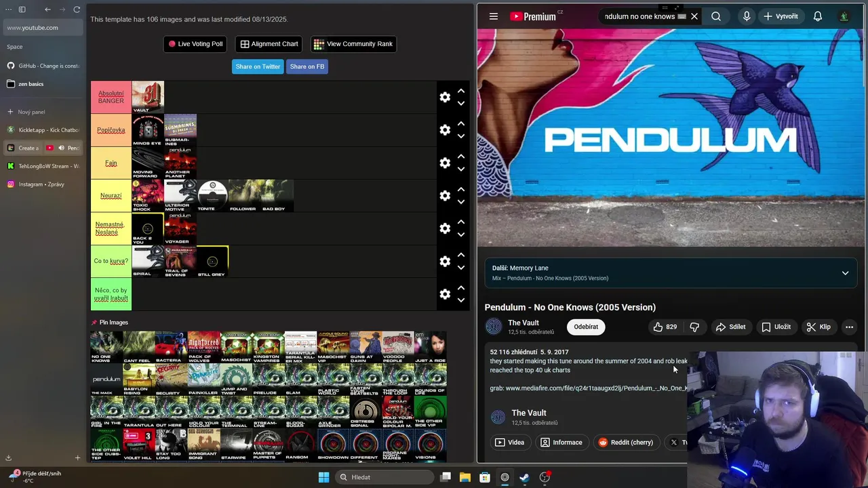868x488 pixels.
Task: Start voice search with microphone icon
Action: click(x=747, y=16)
